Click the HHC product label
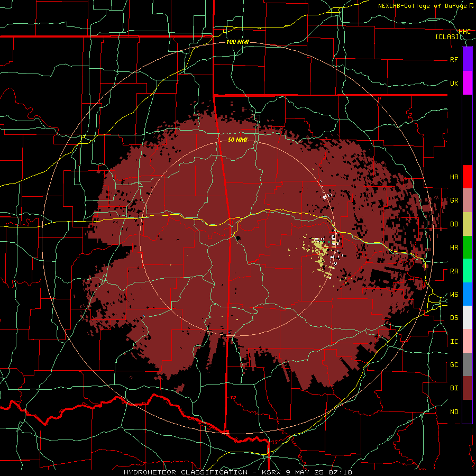This screenshot has width=476, height=476. pos(464,32)
